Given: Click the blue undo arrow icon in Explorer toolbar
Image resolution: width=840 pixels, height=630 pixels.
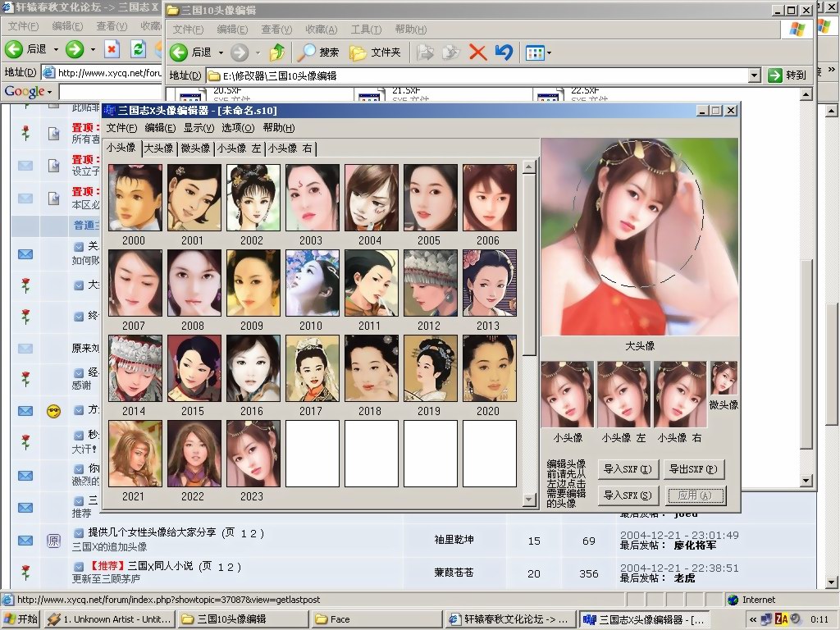Looking at the screenshot, I should [504, 52].
